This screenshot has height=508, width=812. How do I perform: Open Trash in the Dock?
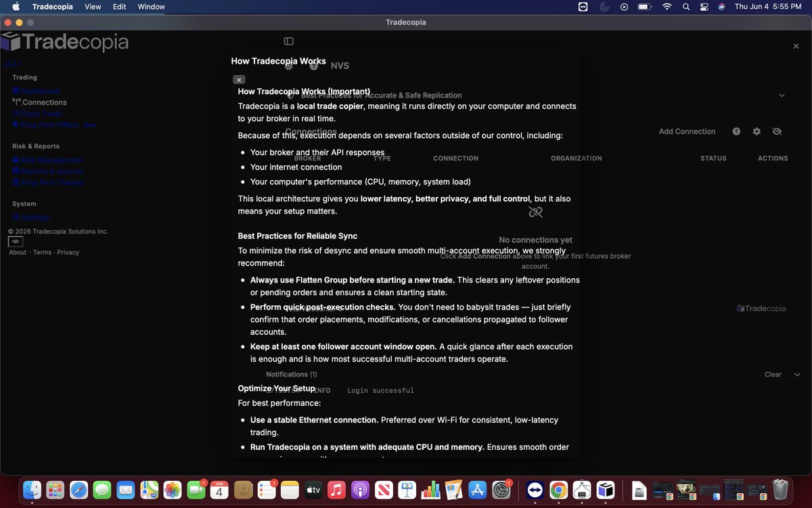click(x=780, y=489)
